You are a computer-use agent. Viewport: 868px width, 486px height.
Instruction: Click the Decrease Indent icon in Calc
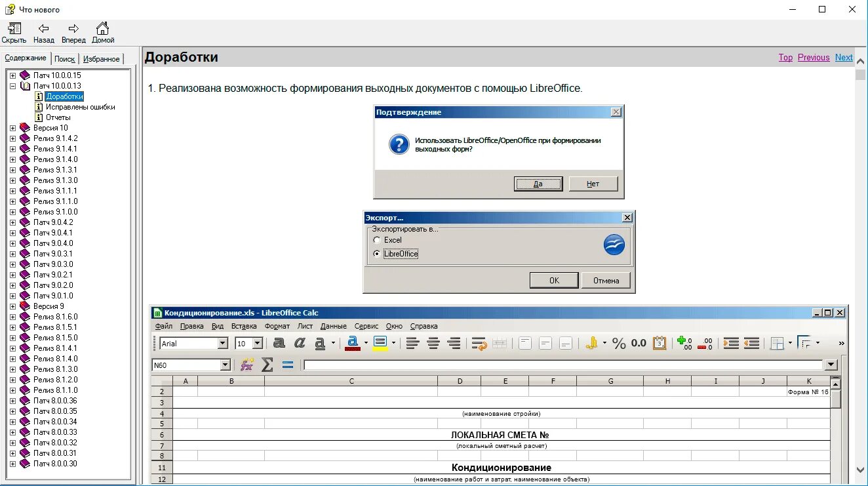coord(752,343)
